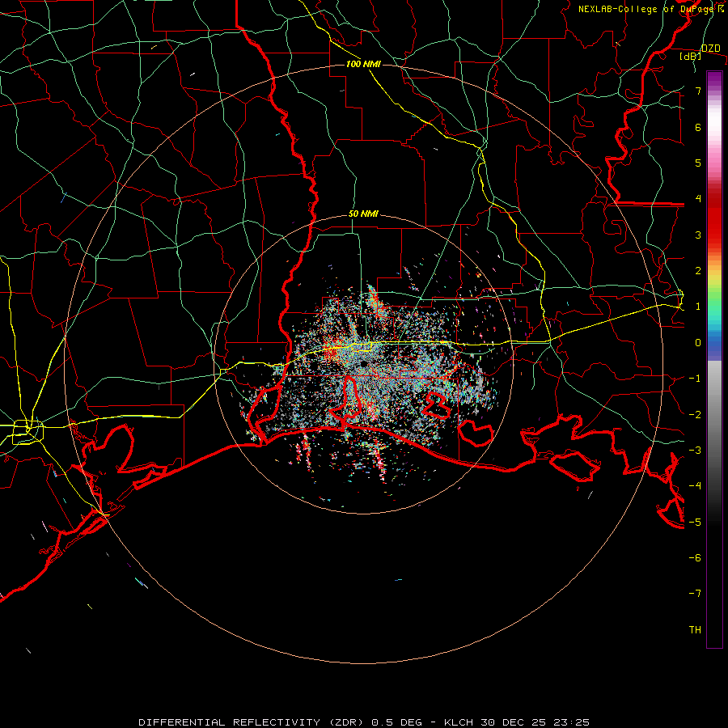The height and width of the screenshot is (728, 728).
Task: Click the scale value -5
Action: pyautogui.click(x=695, y=523)
